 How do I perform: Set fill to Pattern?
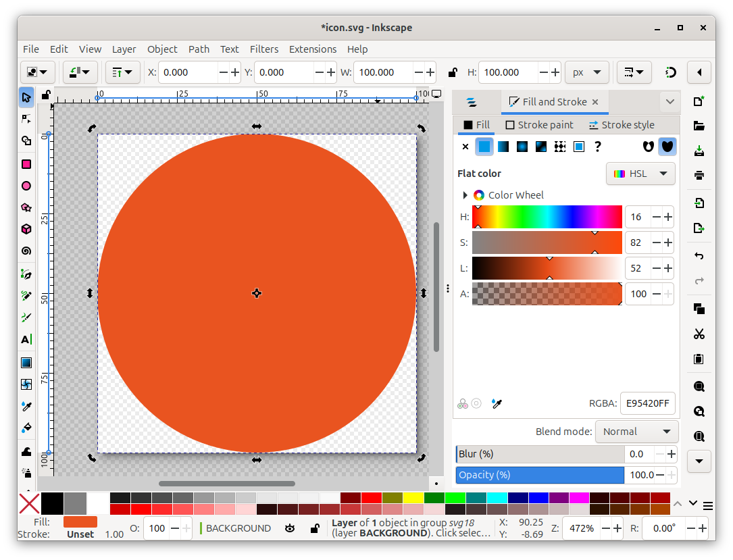coord(560,147)
